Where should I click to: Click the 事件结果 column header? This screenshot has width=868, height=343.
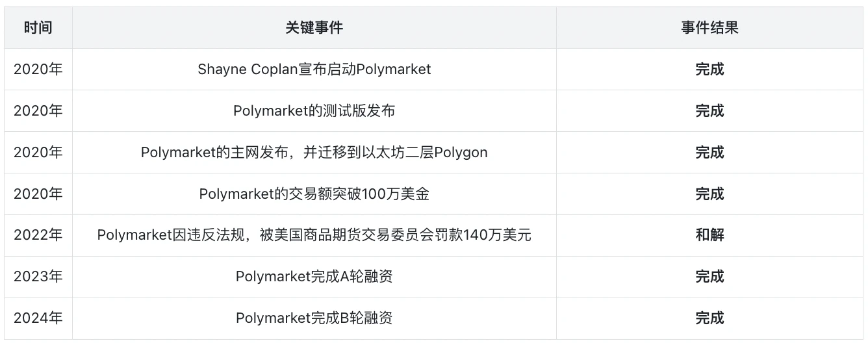click(709, 28)
